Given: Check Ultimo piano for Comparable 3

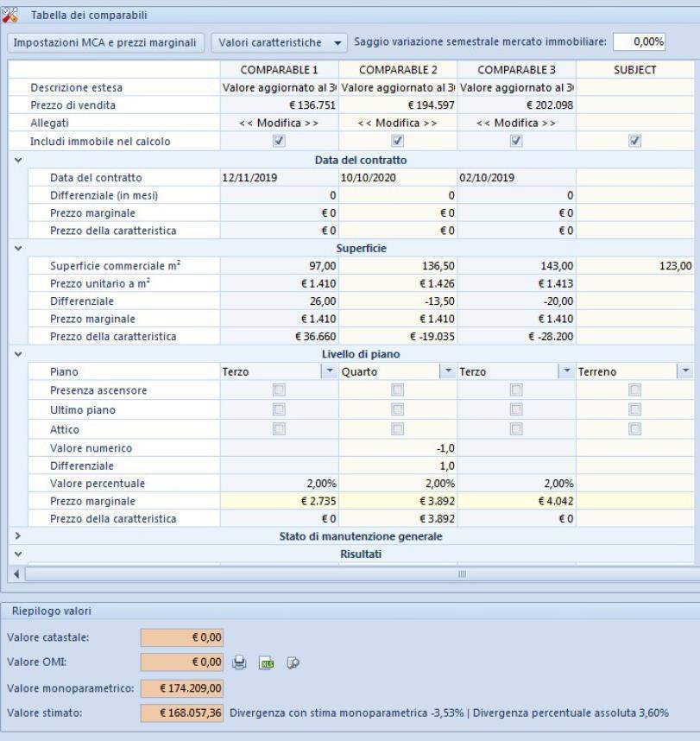Looking at the screenshot, I should 516,409.
